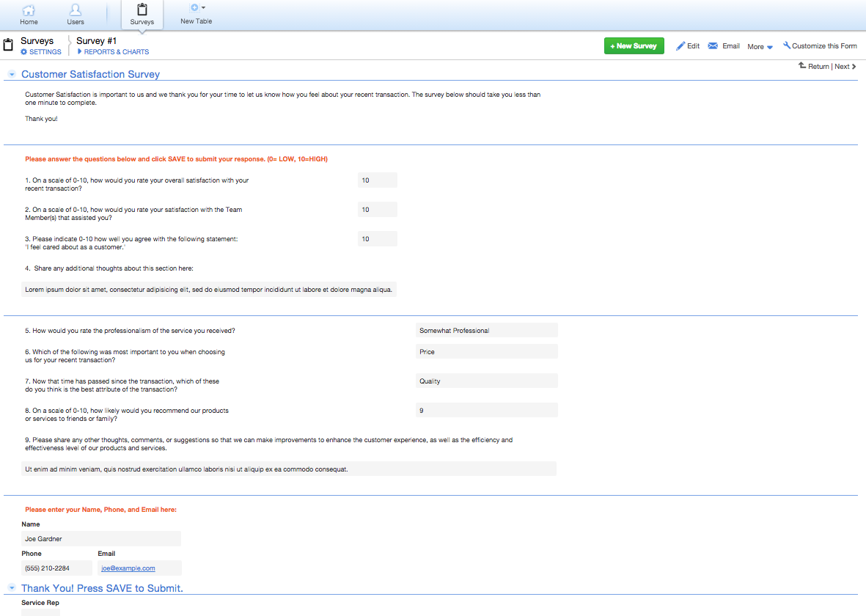Click the Surveys breadcrumb title
Viewport: 866px width, 616px height.
click(37, 41)
